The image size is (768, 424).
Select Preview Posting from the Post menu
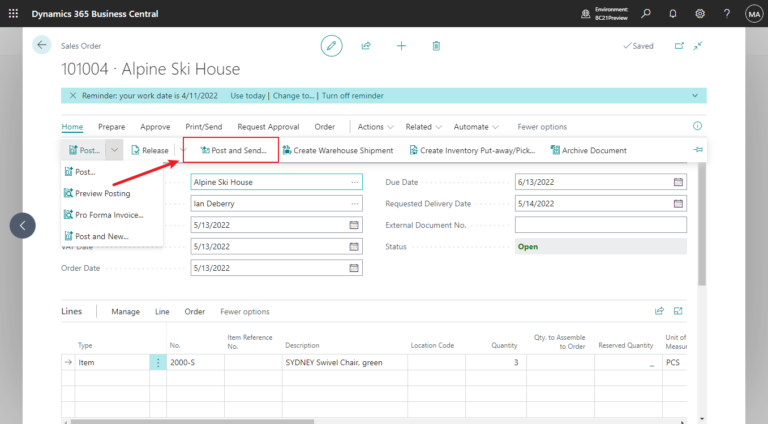click(102, 193)
